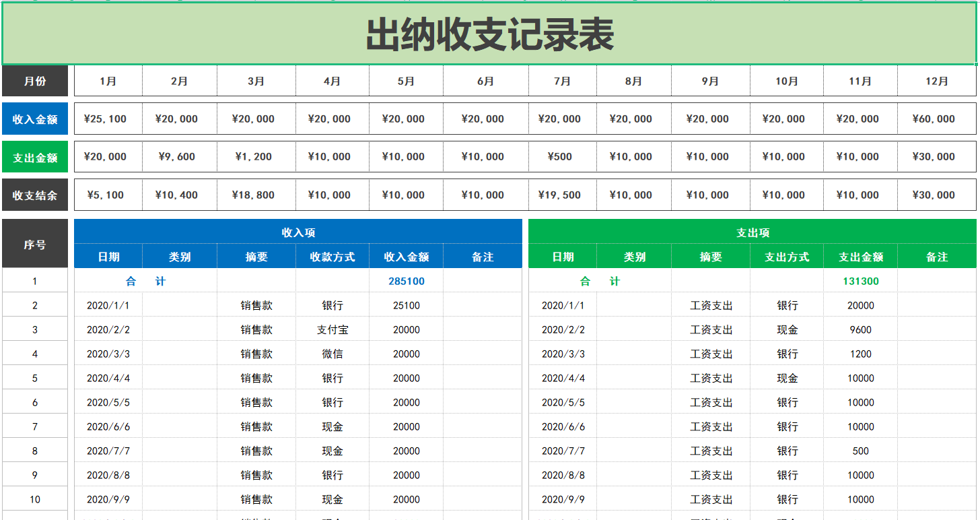This screenshot has width=980, height=520.
Task: Click the 2020/1/1 date in income table
Action: [x=107, y=304]
